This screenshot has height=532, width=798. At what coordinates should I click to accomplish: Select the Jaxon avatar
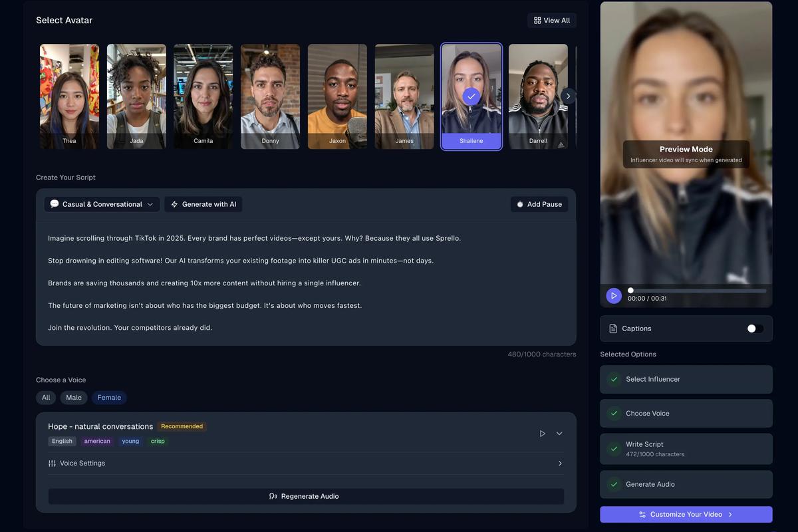pos(337,96)
